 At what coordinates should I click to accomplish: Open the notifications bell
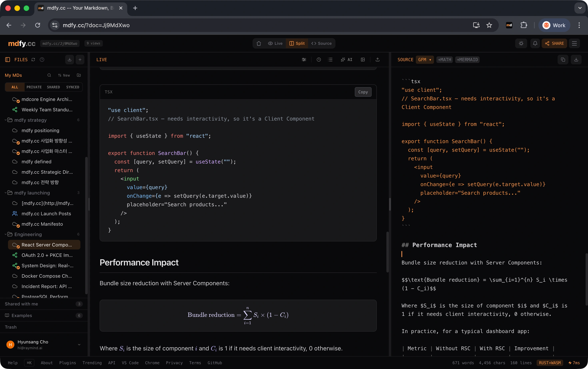pyautogui.click(x=535, y=43)
